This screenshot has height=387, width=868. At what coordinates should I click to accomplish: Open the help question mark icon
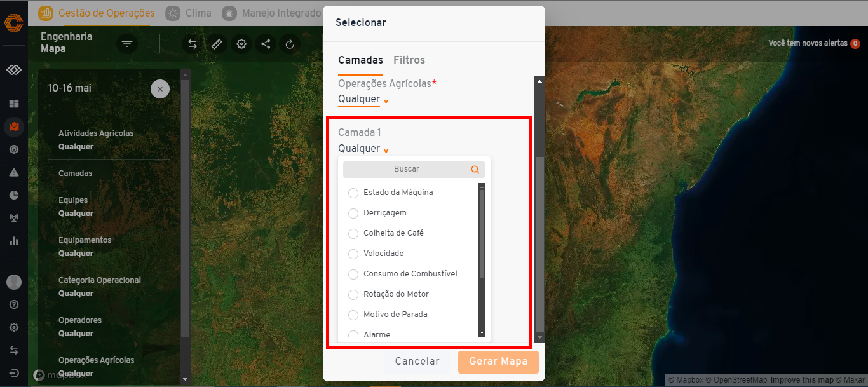click(x=14, y=304)
